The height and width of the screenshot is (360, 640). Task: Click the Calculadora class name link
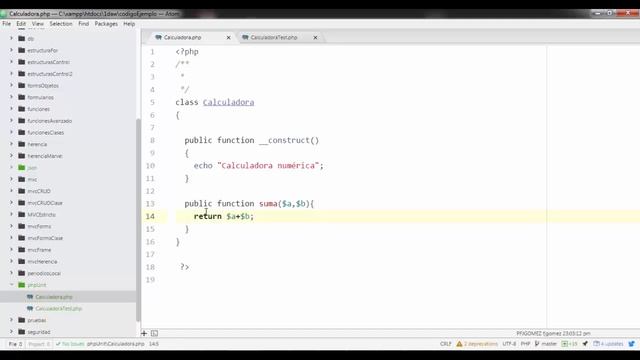point(229,102)
